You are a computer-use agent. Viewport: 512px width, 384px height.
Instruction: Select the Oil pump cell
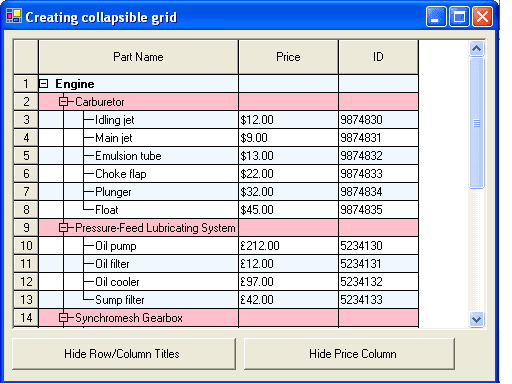click(139, 246)
